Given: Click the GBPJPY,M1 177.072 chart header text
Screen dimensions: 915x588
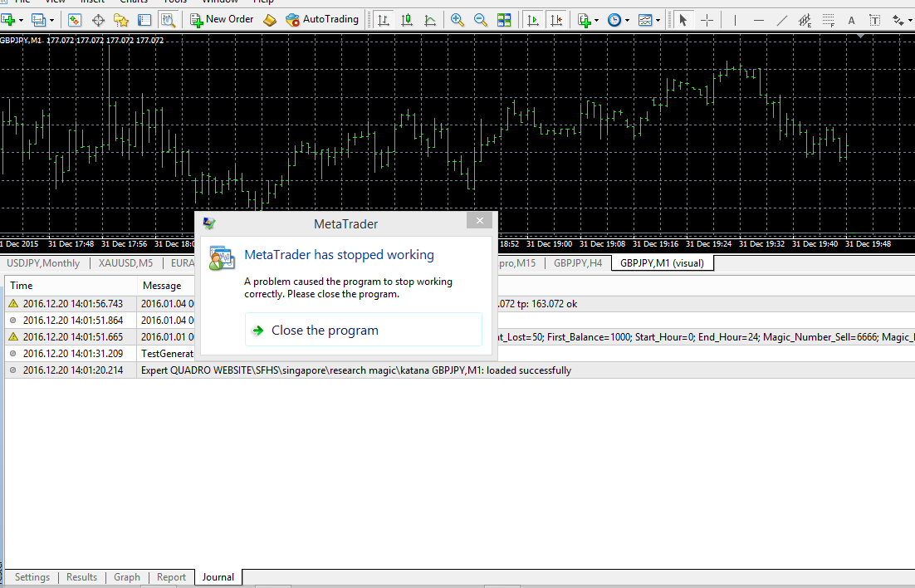Looking at the screenshot, I should tap(81, 41).
